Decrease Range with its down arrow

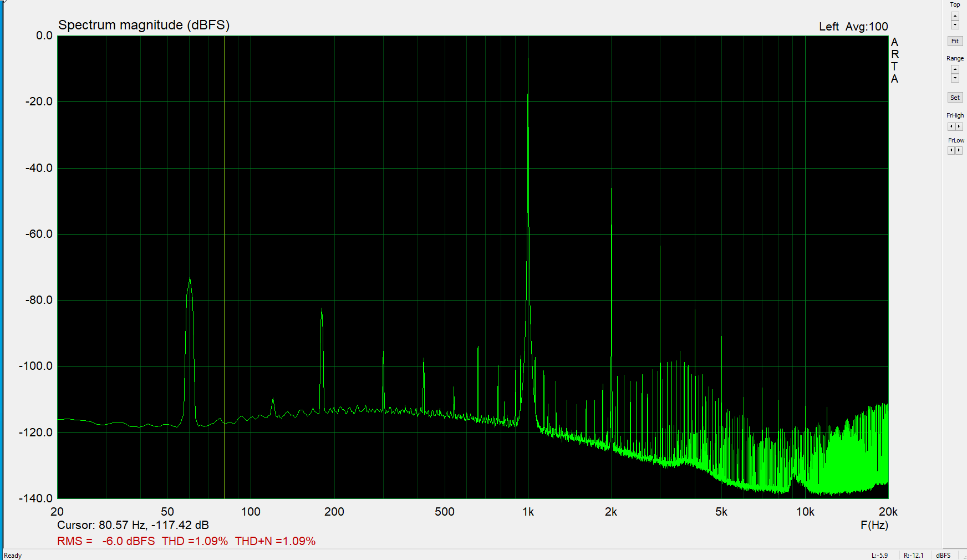[x=955, y=78]
